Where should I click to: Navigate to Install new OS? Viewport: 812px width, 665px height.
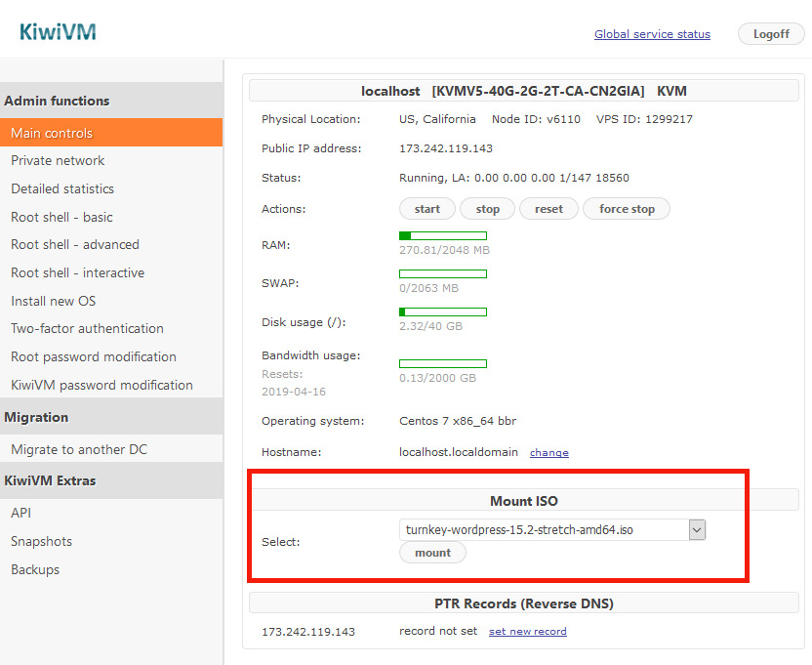[53, 301]
